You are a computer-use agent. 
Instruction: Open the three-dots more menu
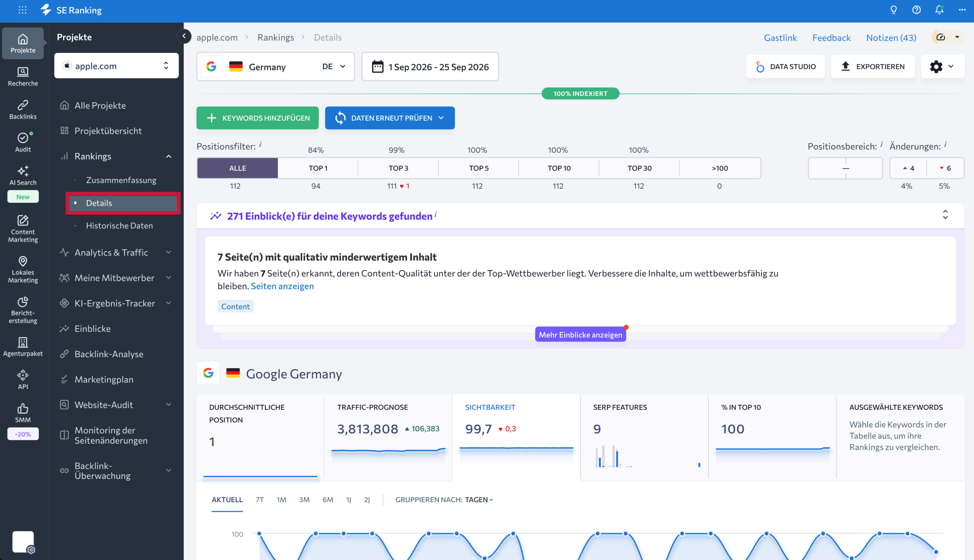962,10
